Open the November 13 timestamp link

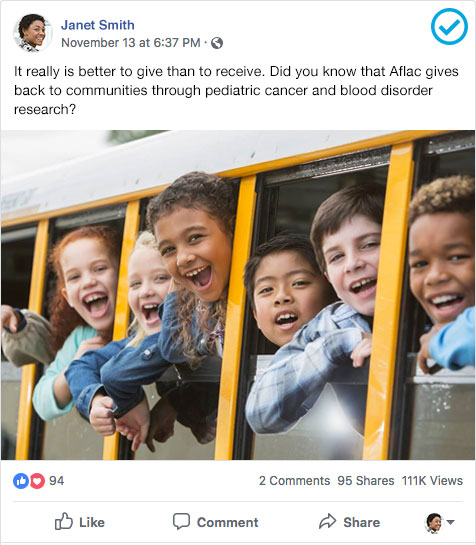[131, 43]
